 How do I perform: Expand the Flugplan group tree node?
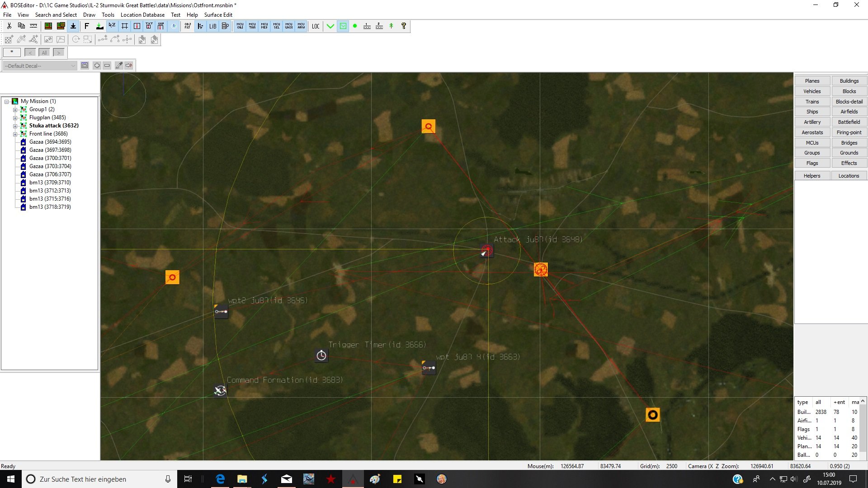tap(15, 117)
